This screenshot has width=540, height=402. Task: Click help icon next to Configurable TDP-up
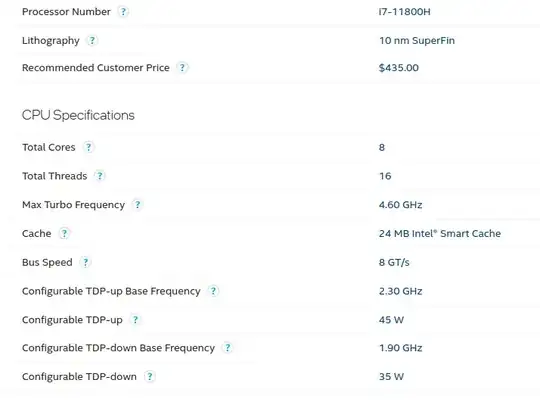135,320
